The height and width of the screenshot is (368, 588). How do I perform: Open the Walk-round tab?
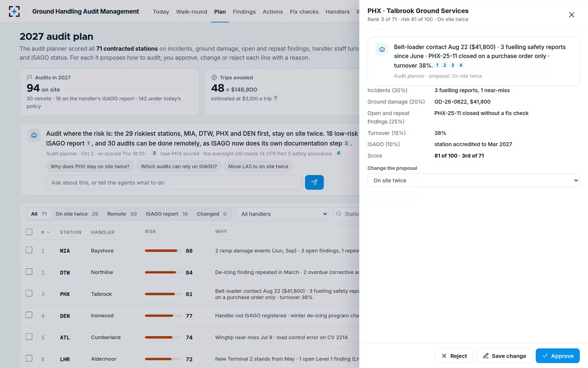pyautogui.click(x=192, y=11)
